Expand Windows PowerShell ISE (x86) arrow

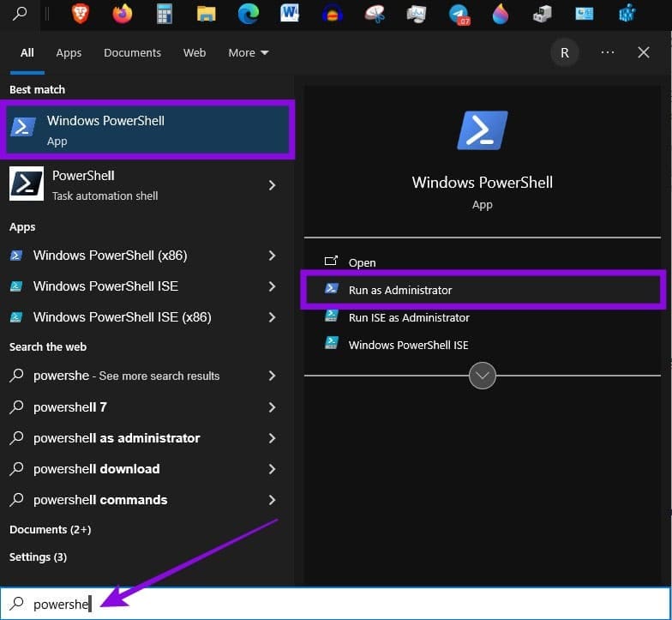(272, 317)
